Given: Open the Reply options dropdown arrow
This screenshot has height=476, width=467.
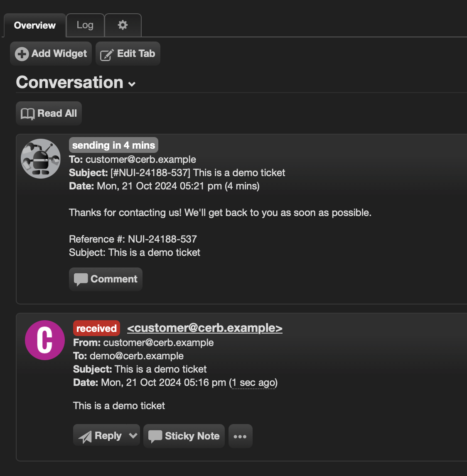Looking at the screenshot, I should coord(133,436).
